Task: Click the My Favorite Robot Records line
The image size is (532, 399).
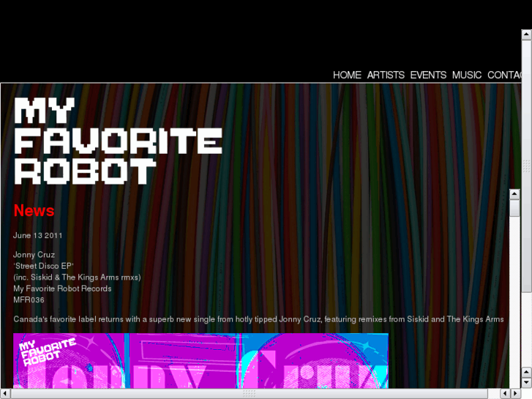Action: [62, 288]
